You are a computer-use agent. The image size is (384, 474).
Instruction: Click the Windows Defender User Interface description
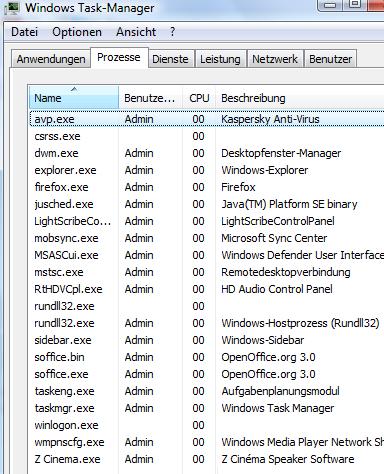302,255
